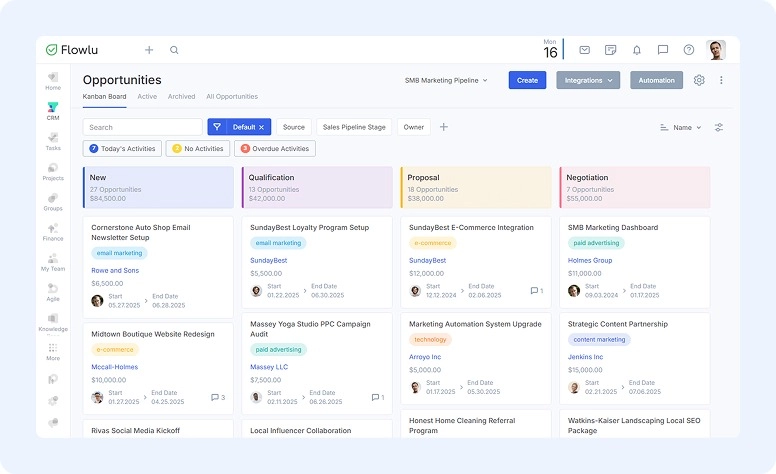This screenshot has height=474, width=776.
Task: Open My Team in the sidebar
Action: click(53, 262)
